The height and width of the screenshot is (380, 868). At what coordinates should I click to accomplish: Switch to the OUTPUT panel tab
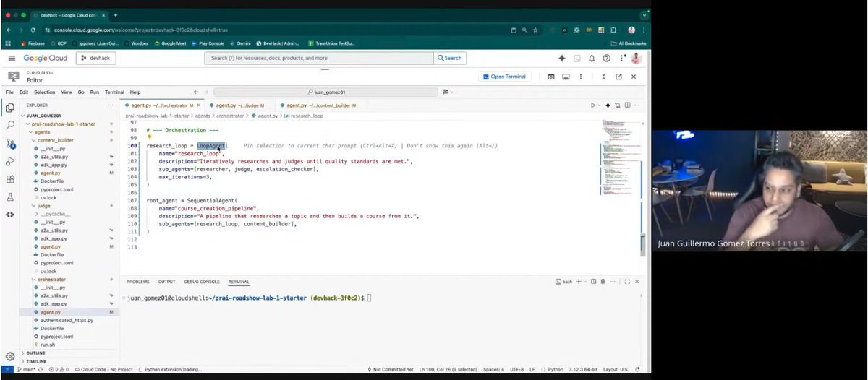click(x=167, y=282)
